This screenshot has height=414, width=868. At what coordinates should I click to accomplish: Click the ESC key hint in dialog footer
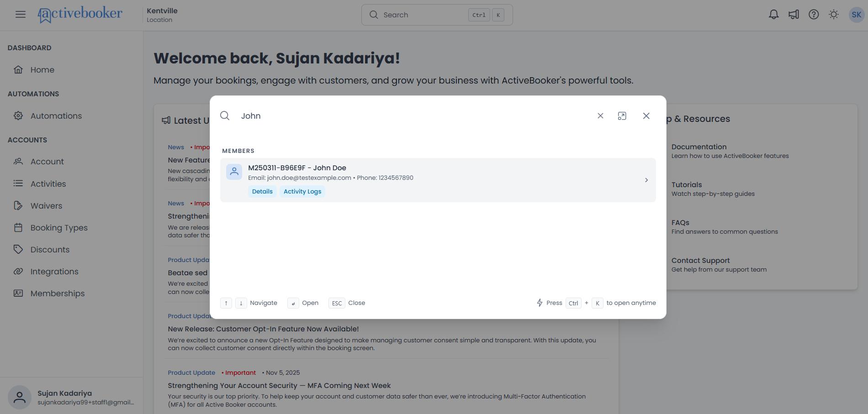(337, 303)
